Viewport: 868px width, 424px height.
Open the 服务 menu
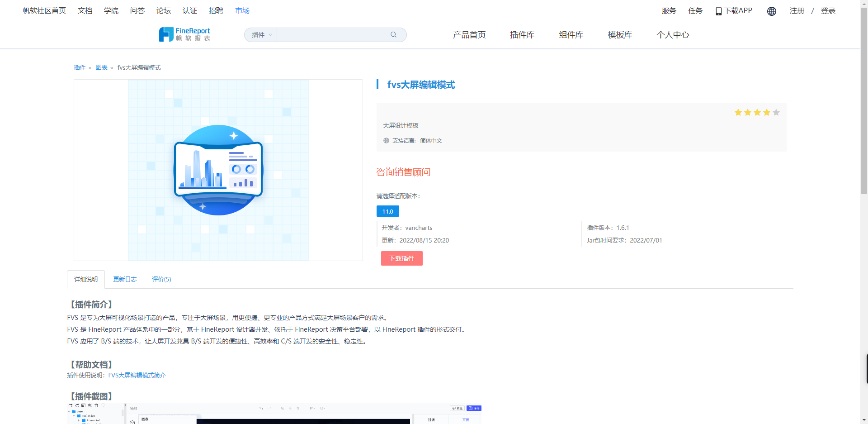tap(669, 11)
